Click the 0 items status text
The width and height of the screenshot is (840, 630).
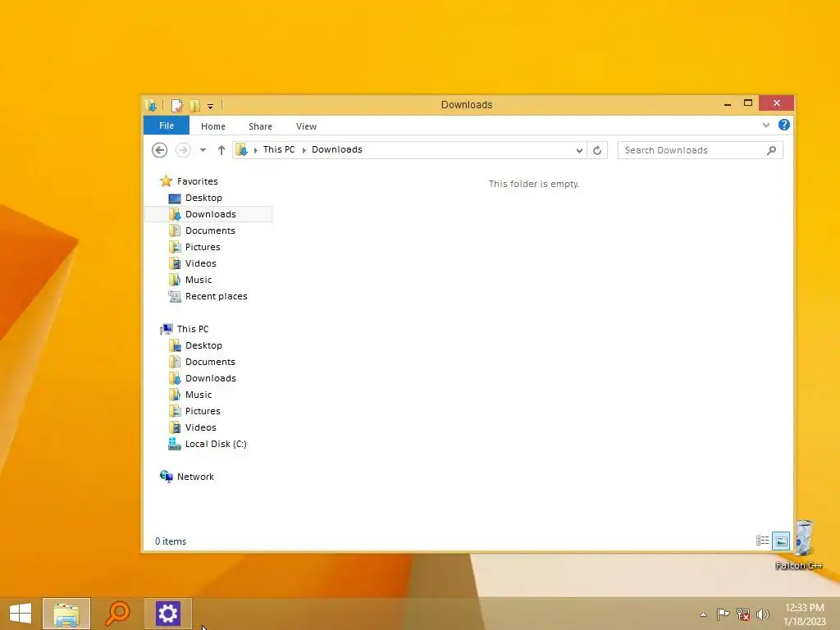(x=171, y=541)
